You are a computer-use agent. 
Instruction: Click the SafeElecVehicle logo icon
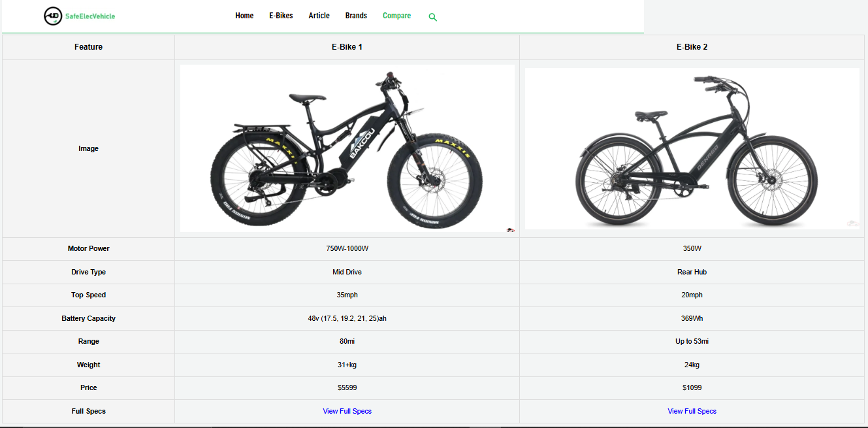53,16
